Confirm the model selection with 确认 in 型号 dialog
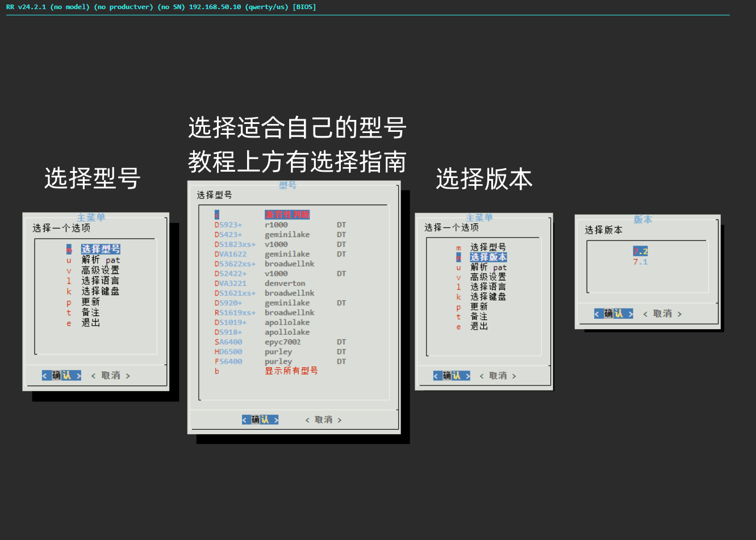Viewport: 756px width, 540px height. [x=260, y=420]
